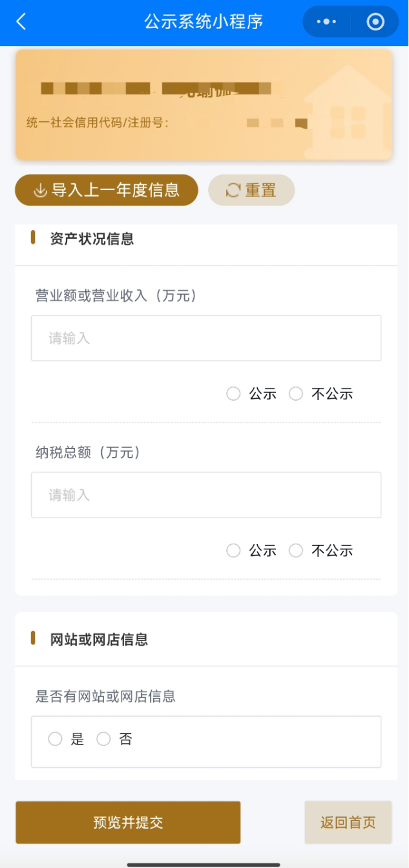Select 公示 for 纳税总额
The image size is (409, 868).
[x=233, y=551]
